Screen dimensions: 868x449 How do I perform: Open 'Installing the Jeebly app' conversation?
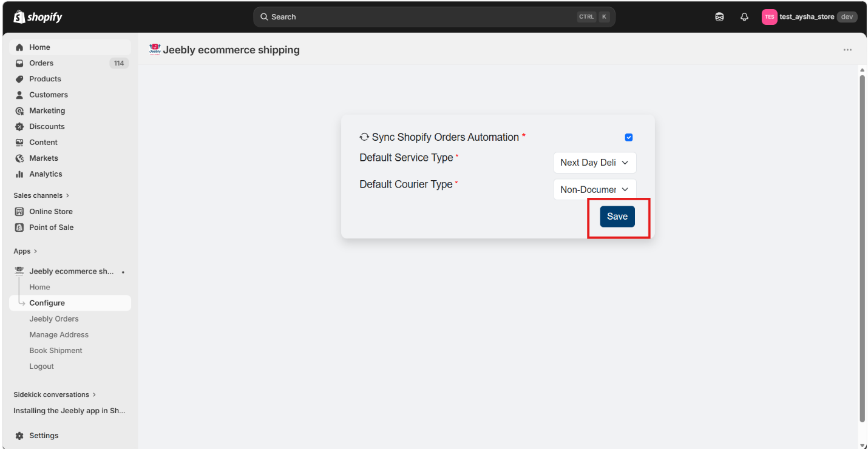pos(70,411)
